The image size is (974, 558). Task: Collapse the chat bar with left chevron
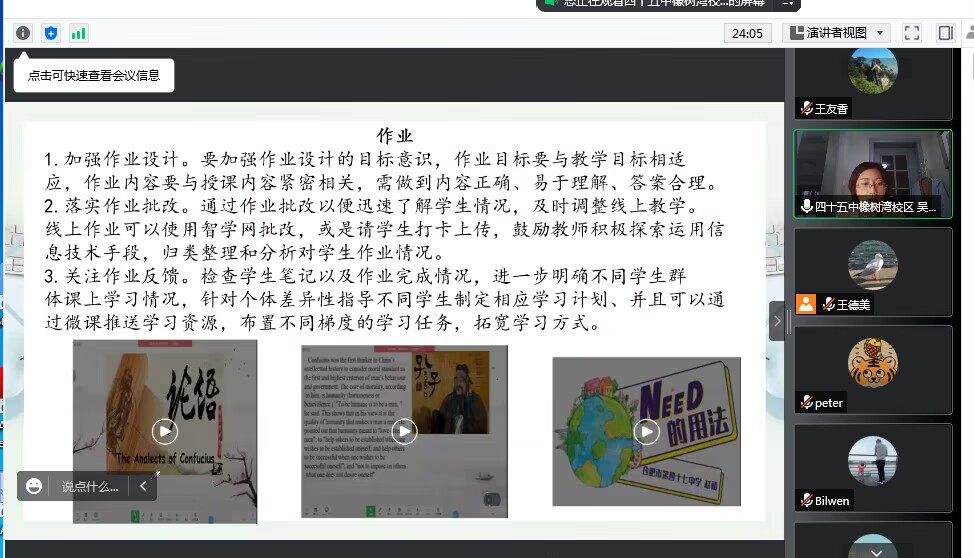pyautogui.click(x=143, y=487)
